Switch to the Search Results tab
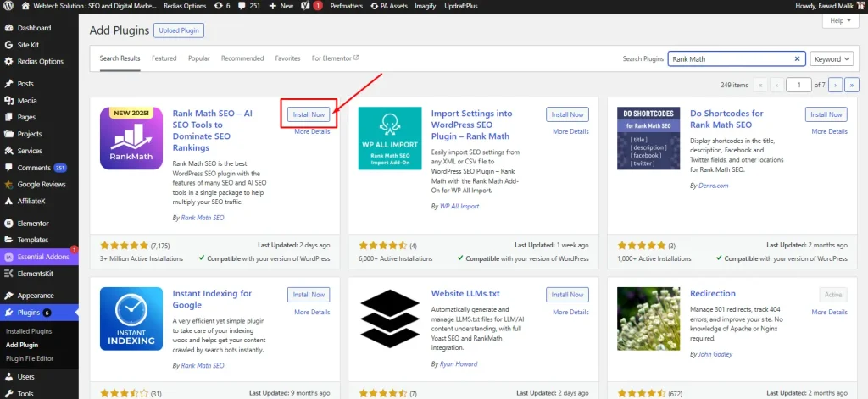This screenshot has height=399, width=868. point(120,58)
